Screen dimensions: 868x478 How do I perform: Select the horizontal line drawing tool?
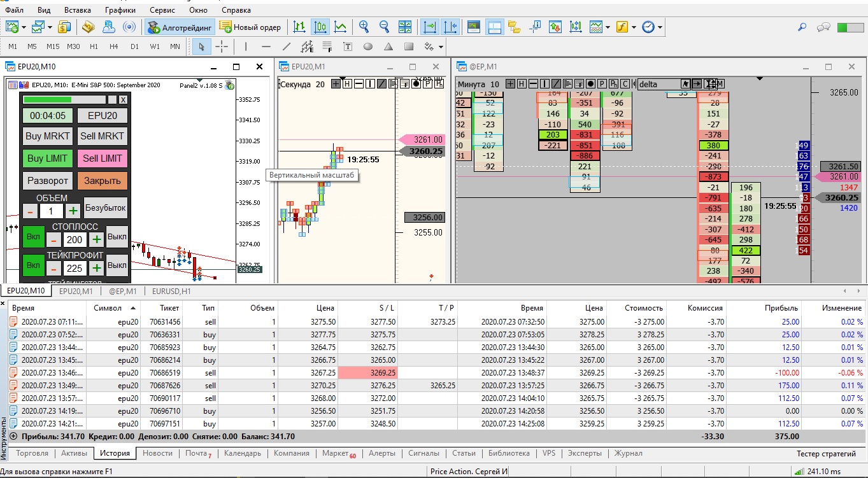[266, 46]
